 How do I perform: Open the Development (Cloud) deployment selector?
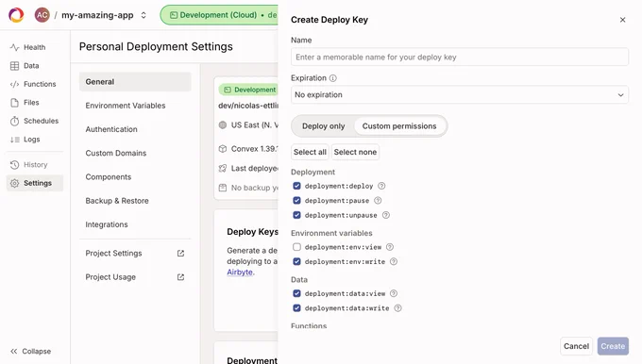219,15
